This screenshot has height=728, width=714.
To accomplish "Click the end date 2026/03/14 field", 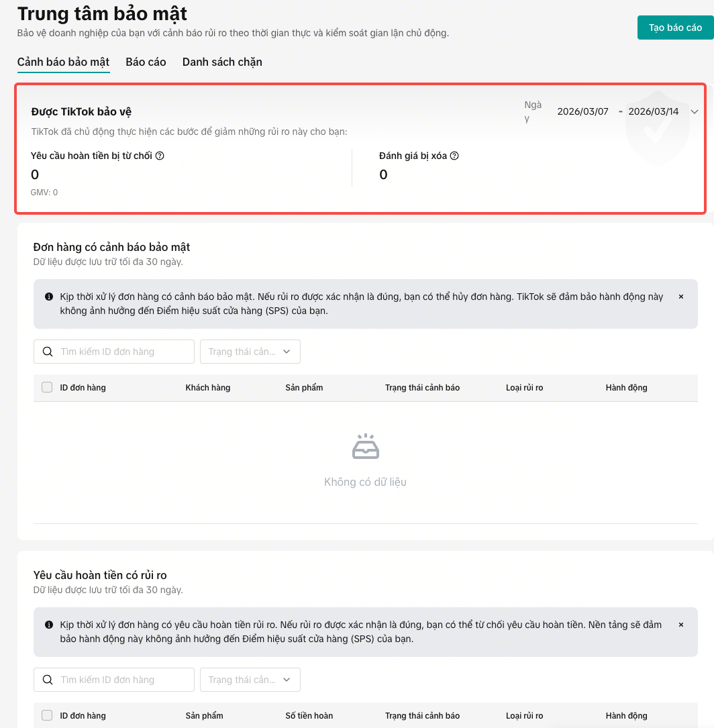I will click(654, 111).
